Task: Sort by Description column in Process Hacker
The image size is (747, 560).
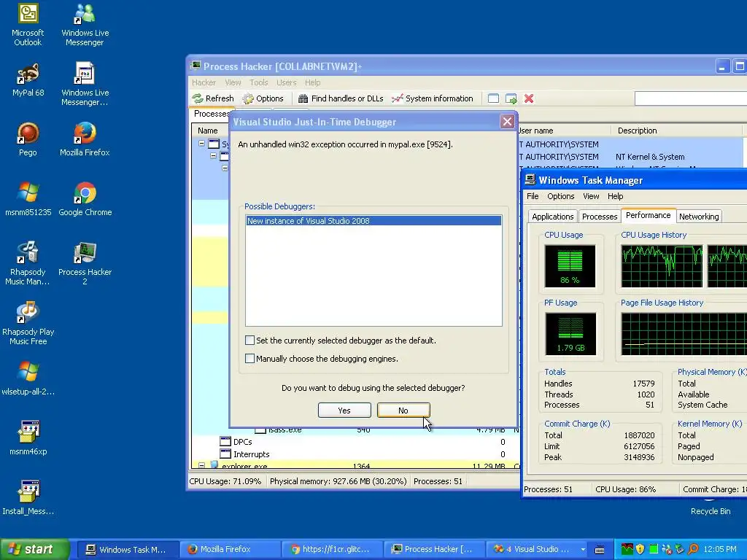Action: tap(676, 131)
